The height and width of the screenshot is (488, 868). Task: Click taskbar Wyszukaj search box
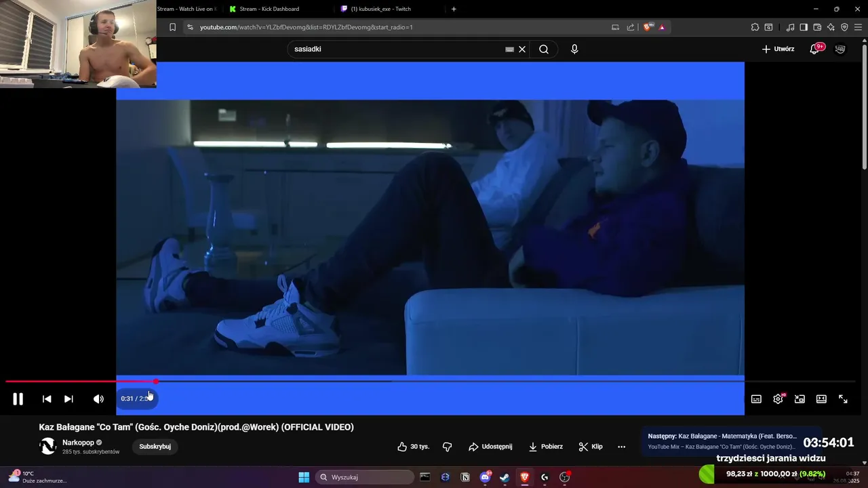point(366,477)
